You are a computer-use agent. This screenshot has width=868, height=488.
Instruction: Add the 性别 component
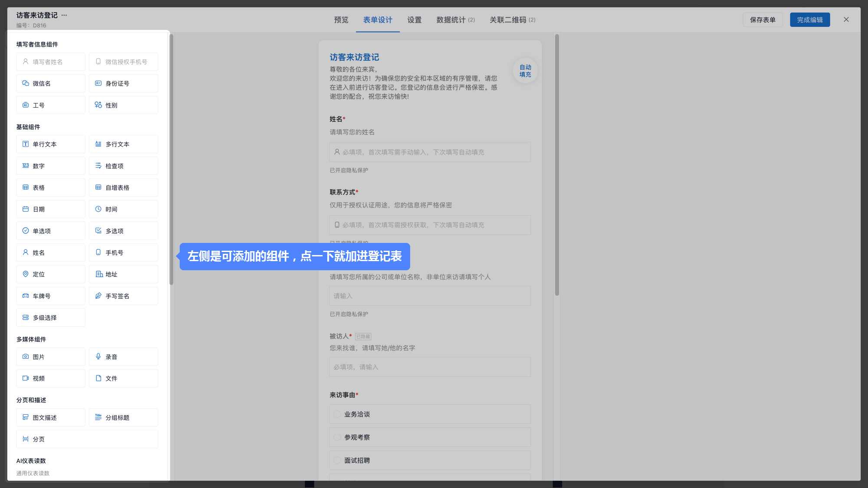click(x=123, y=105)
